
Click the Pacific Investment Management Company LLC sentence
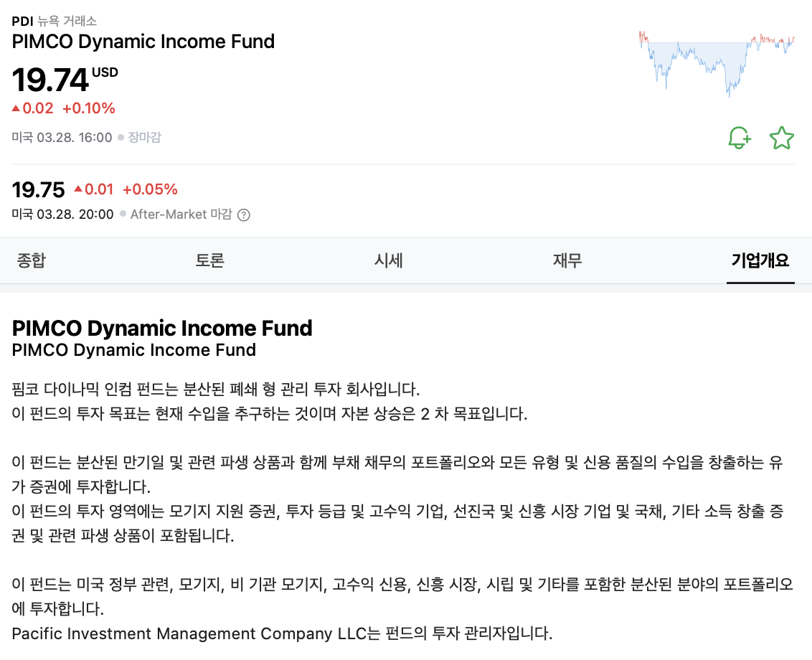tap(282, 633)
